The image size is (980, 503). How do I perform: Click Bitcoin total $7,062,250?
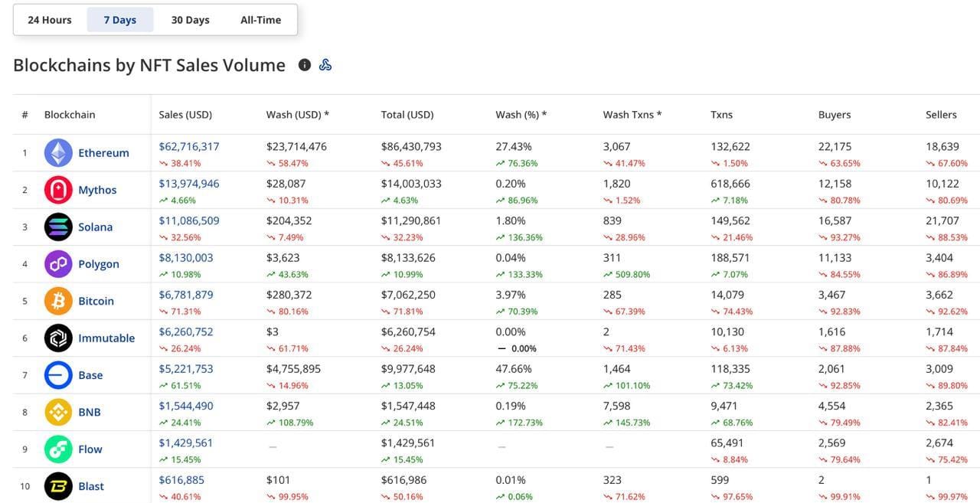[x=408, y=295]
